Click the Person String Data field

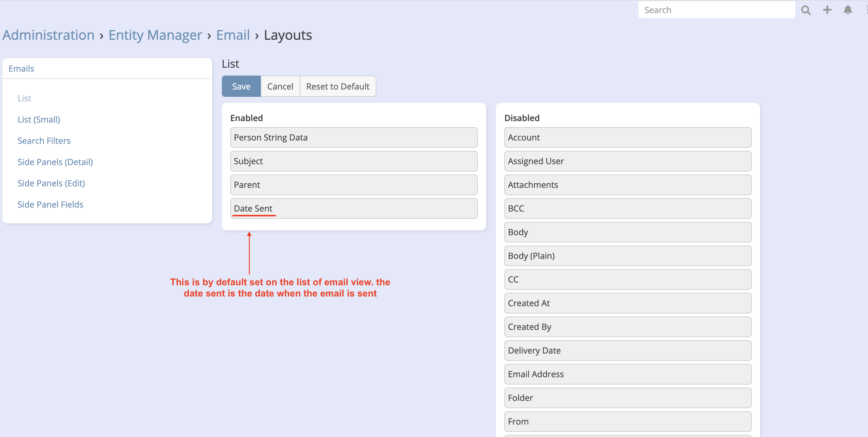(354, 137)
